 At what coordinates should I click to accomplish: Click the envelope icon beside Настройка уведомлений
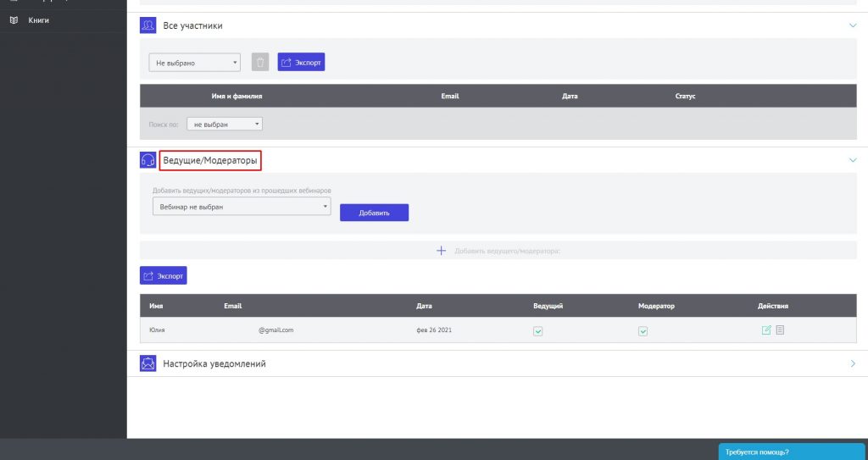(x=147, y=363)
